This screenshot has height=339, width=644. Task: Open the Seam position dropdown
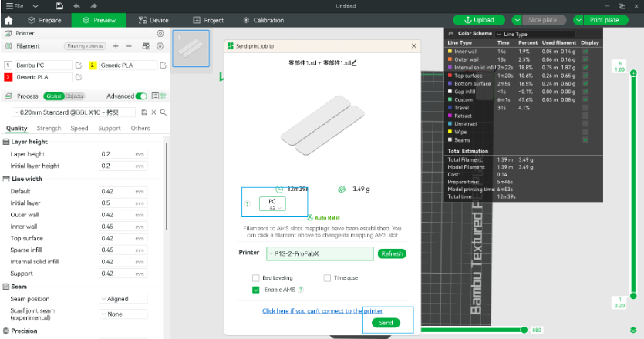click(x=123, y=299)
